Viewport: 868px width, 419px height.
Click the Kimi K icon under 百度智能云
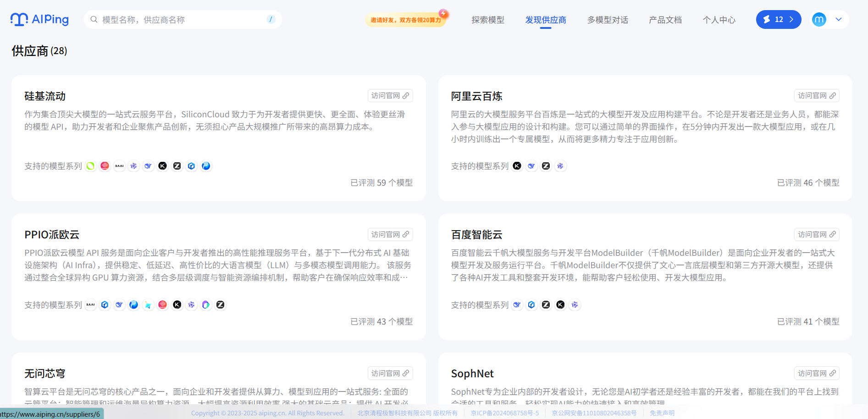(560, 305)
